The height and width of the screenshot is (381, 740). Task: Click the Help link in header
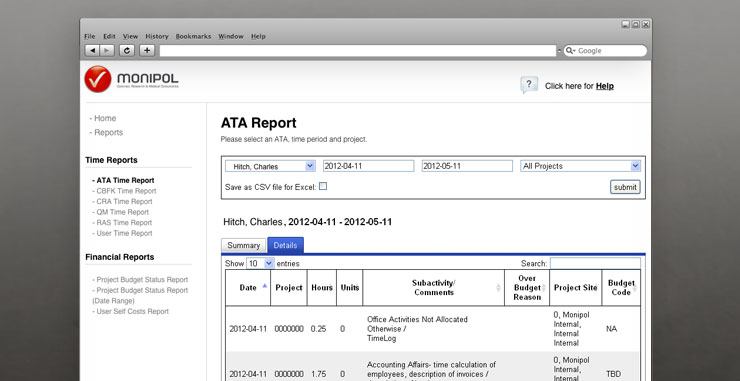[x=605, y=86]
